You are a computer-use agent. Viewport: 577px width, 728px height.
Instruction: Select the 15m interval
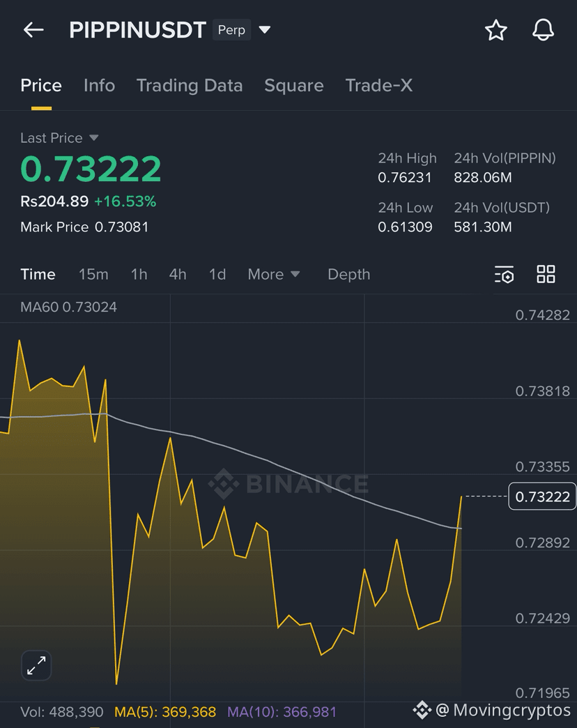click(x=93, y=274)
